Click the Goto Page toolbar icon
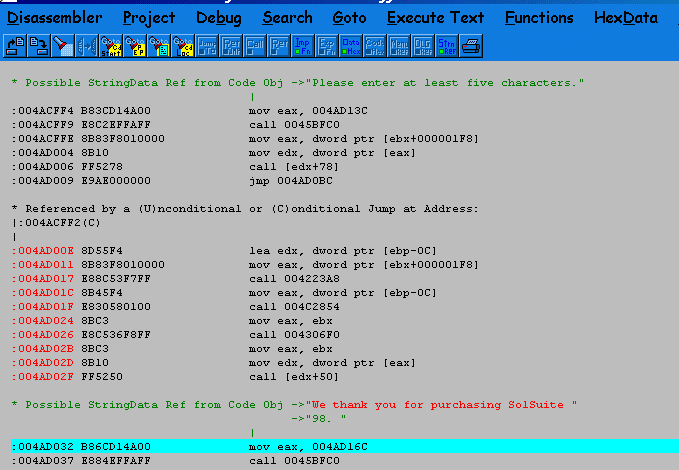 click(158, 45)
